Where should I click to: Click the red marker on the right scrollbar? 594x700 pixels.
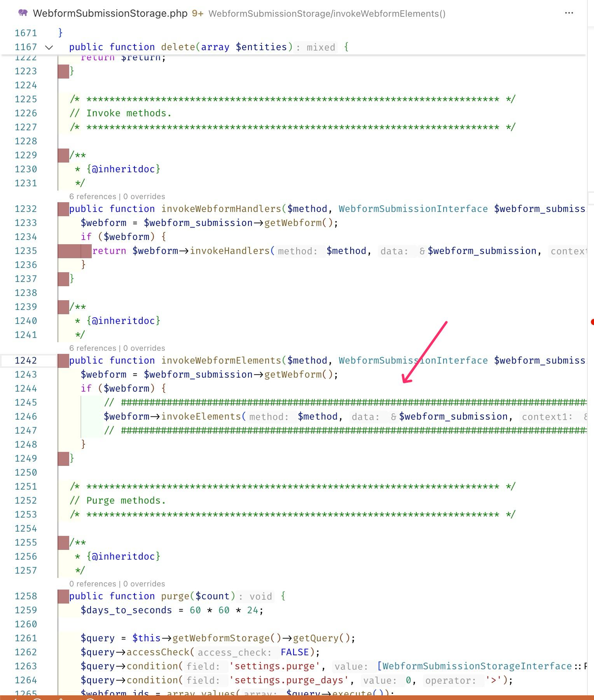click(592, 322)
